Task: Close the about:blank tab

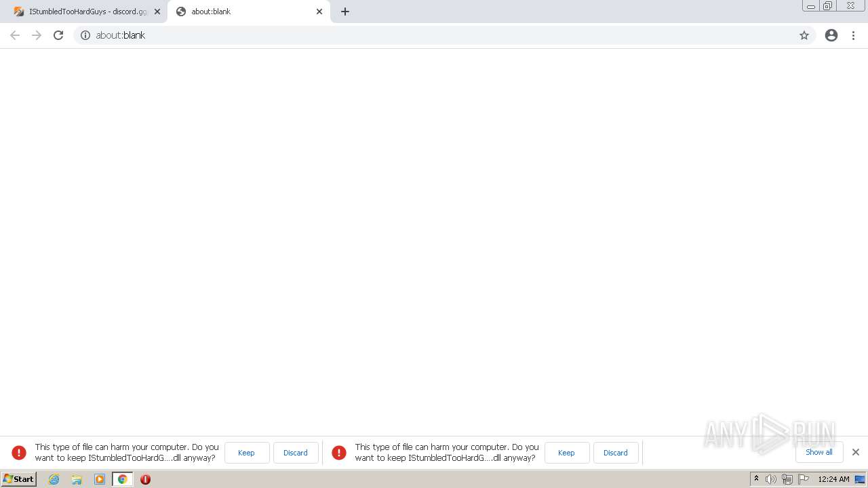Action: click(319, 12)
